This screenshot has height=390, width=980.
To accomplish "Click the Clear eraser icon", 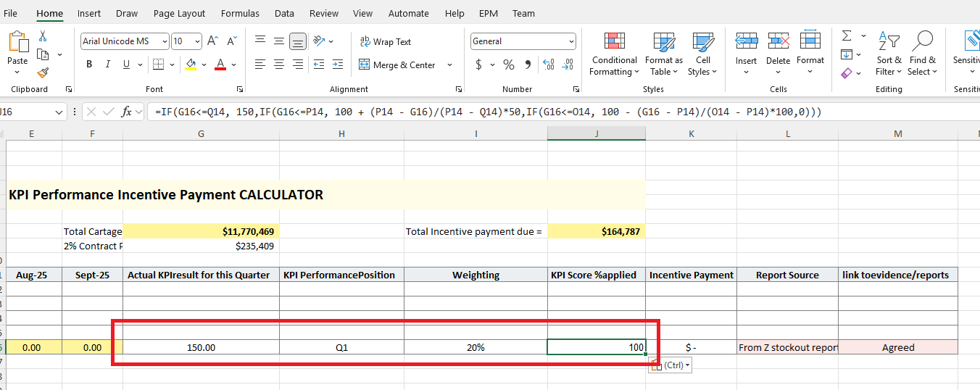I will click(847, 72).
